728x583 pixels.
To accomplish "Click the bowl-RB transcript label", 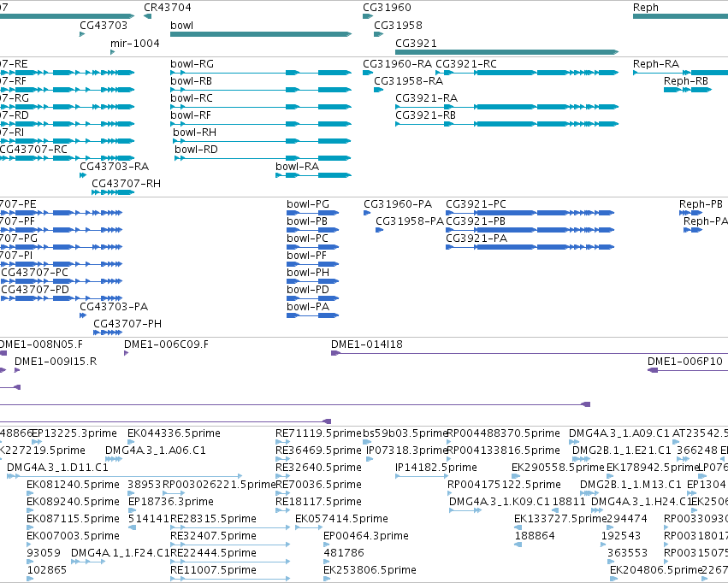I will click(191, 81).
